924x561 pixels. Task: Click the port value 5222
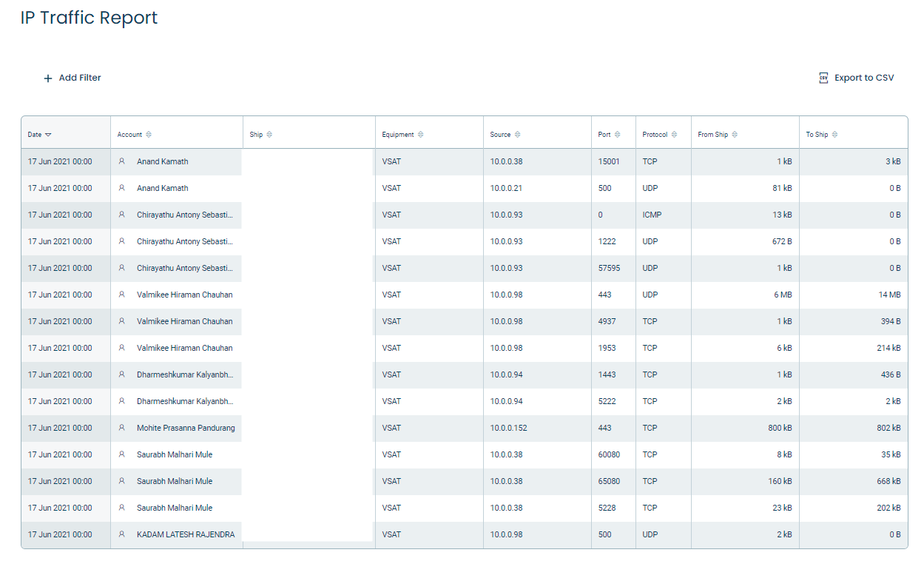(x=607, y=401)
